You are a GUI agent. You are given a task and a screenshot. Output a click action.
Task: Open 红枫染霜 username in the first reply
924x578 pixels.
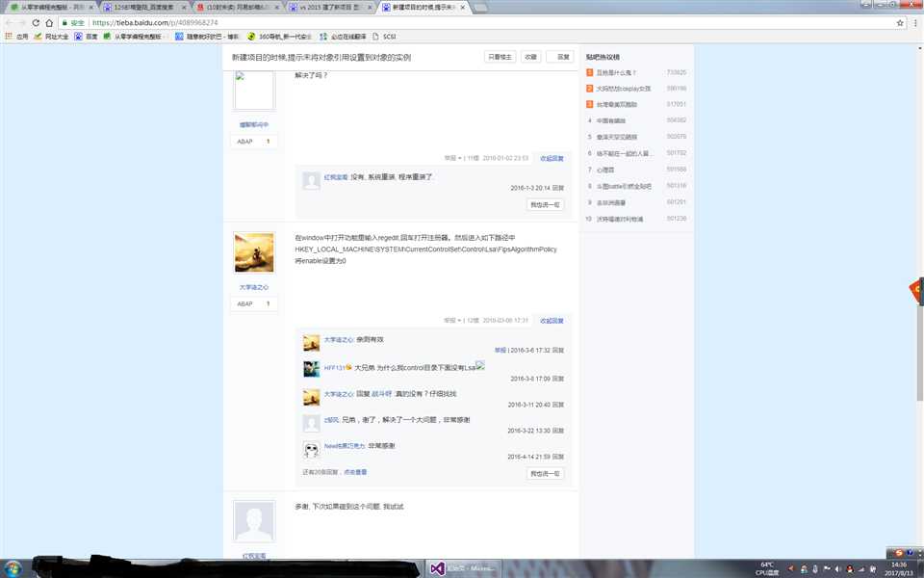(x=335, y=177)
